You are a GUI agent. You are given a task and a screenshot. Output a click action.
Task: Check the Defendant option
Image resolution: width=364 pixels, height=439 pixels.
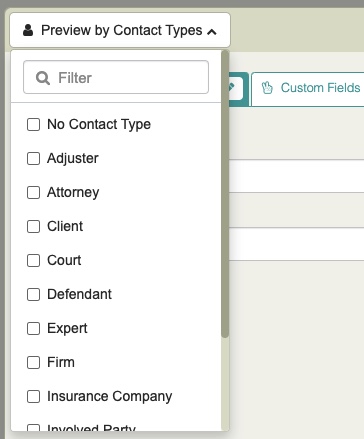(33, 294)
